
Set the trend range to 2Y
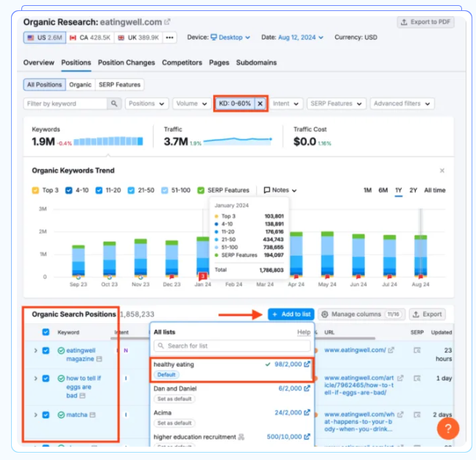point(413,190)
